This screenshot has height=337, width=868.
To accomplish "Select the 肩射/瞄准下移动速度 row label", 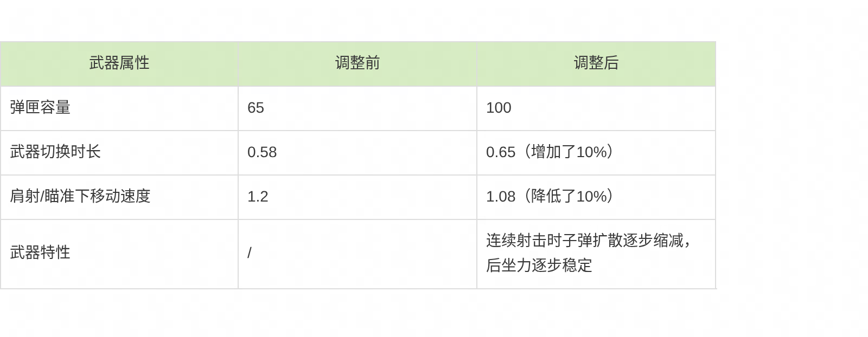I will [x=80, y=196].
